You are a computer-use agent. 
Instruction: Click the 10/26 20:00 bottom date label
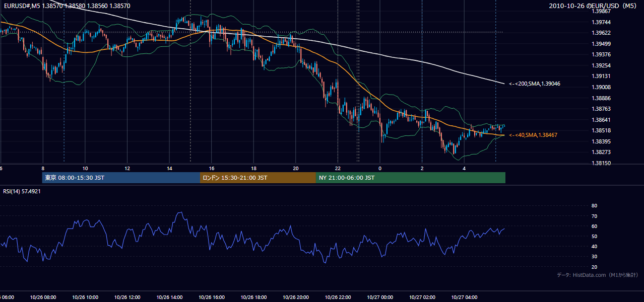tap(296, 297)
